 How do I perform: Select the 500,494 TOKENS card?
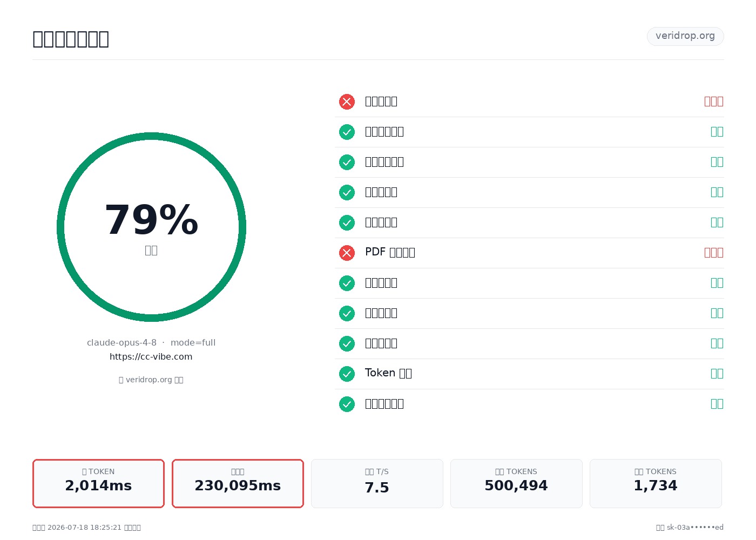pos(516,483)
